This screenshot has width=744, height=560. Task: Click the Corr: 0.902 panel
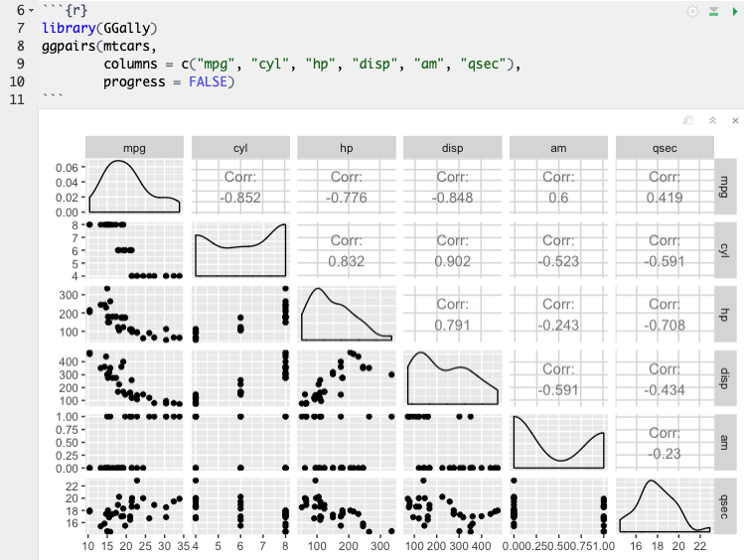tap(453, 250)
